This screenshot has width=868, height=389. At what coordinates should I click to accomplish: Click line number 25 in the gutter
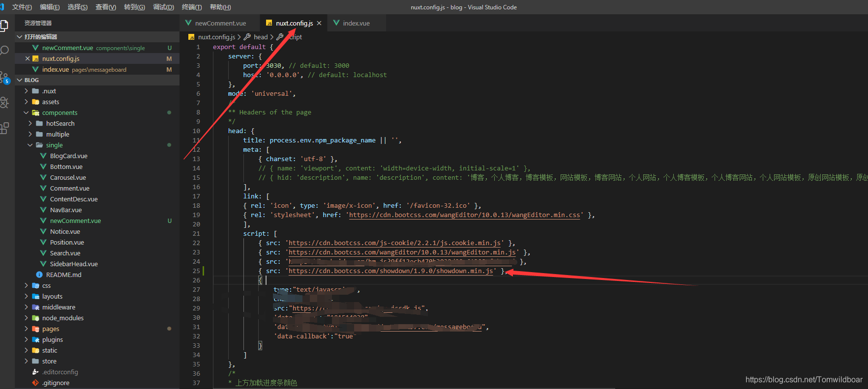pyautogui.click(x=196, y=271)
